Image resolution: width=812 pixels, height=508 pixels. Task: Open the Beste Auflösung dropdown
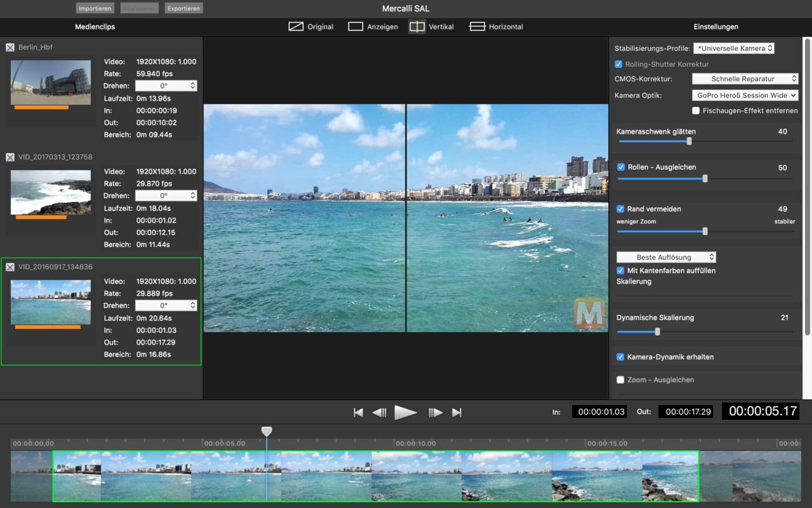pyautogui.click(x=666, y=257)
